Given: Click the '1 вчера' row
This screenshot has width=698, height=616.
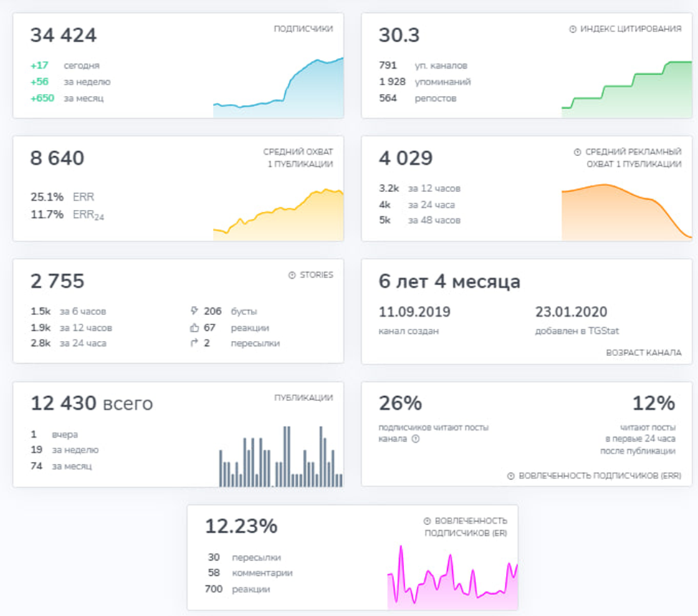Looking at the screenshot, I should (54, 434).
